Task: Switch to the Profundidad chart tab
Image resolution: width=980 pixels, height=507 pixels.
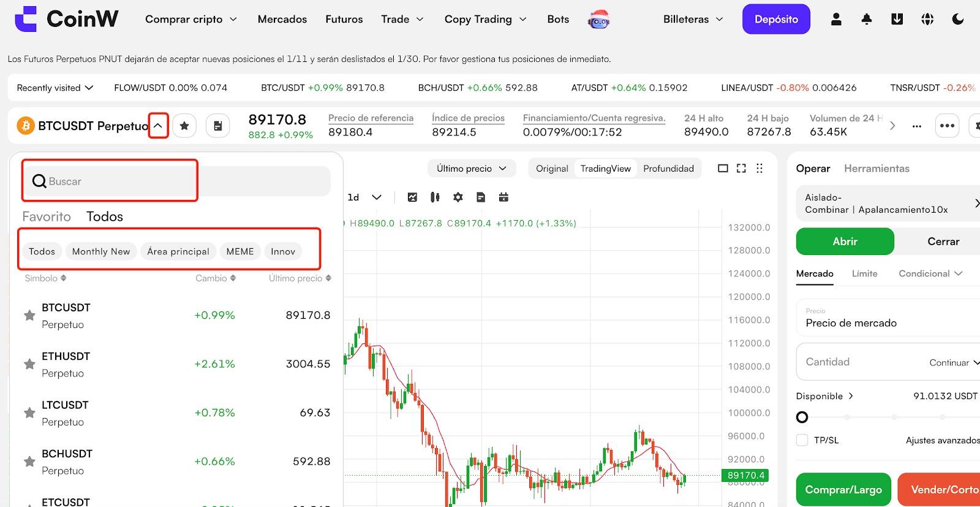Action: pyautogui.click(x=668, y=169)
